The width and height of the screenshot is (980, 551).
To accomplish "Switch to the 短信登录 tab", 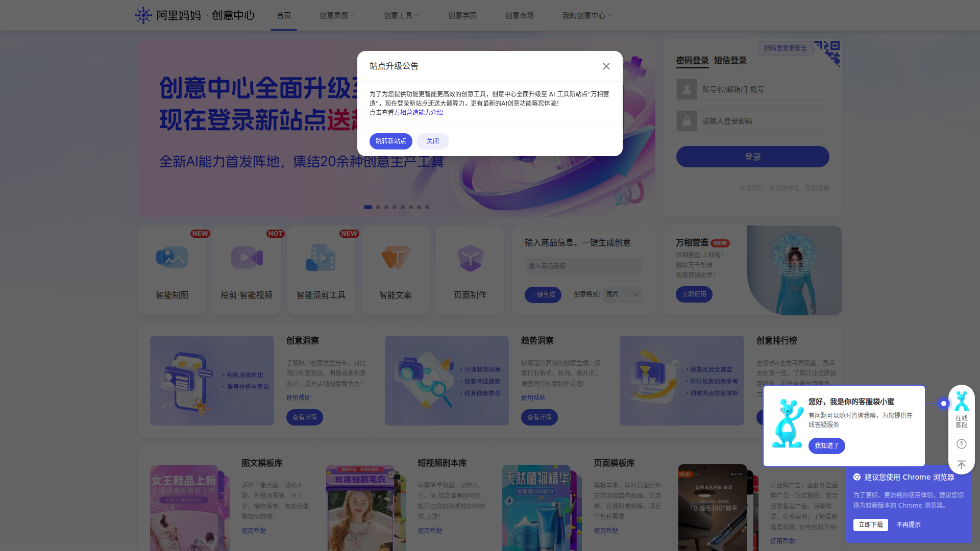I will coord(730,60).
